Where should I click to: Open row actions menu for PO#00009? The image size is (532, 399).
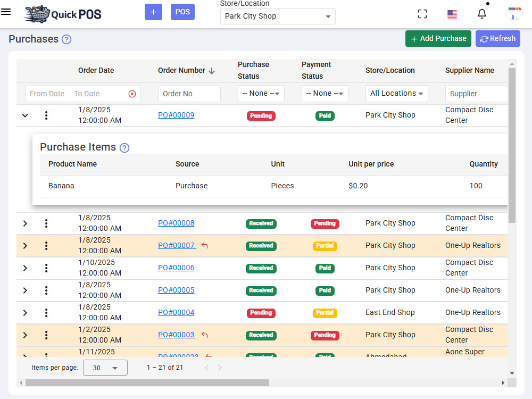[46, 115]
